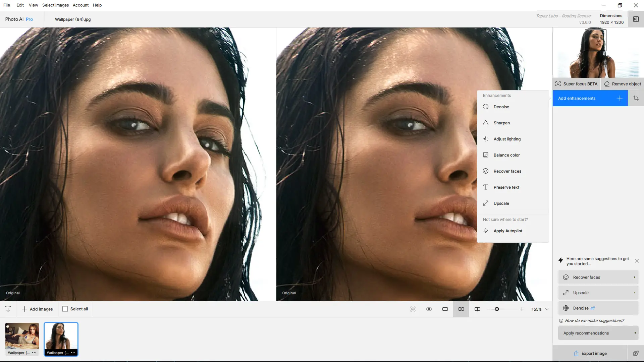644x362 pixels.
Task: Click the face selection focus icon
Action: tap(413, 309)
